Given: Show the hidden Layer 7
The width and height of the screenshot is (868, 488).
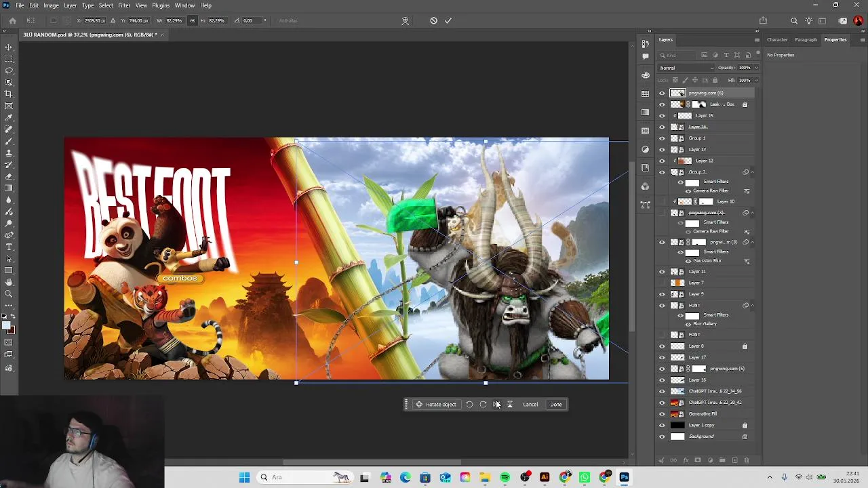Looking at the screenshot, I should pos(662,283).
